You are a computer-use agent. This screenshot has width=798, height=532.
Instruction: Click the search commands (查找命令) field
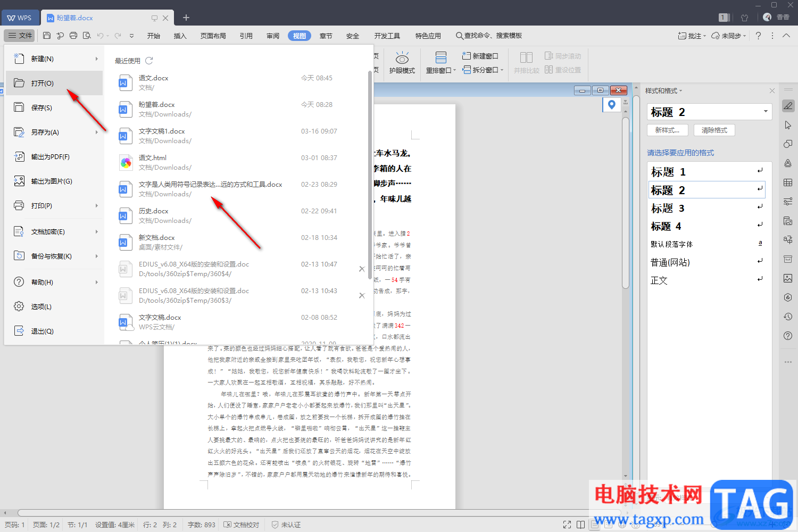489,36
